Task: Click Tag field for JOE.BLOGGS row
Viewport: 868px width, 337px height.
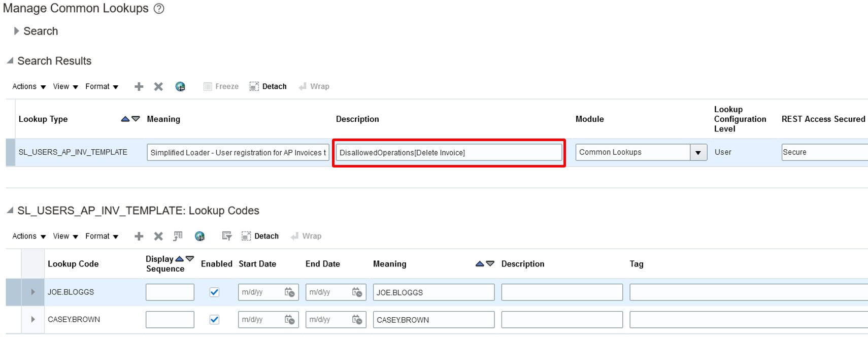Action: (749, 292)
